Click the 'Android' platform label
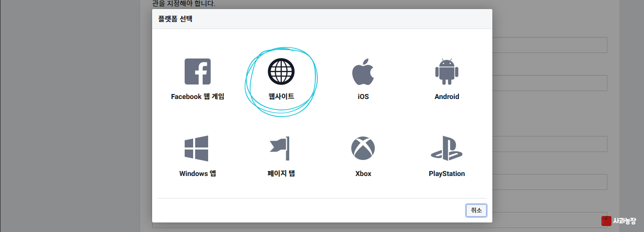The width and height of the screenshot is (644, 232). pos(447,96)
